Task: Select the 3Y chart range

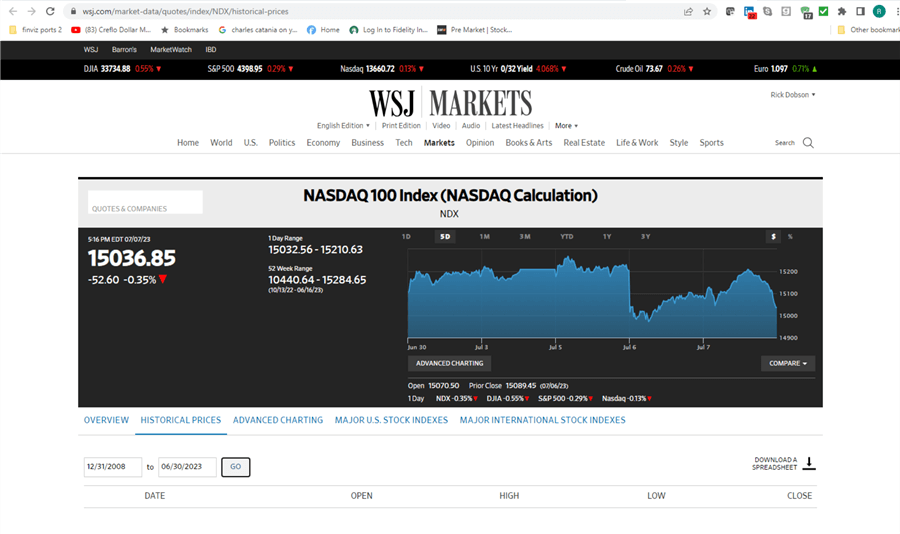Action: click(645, 237)
